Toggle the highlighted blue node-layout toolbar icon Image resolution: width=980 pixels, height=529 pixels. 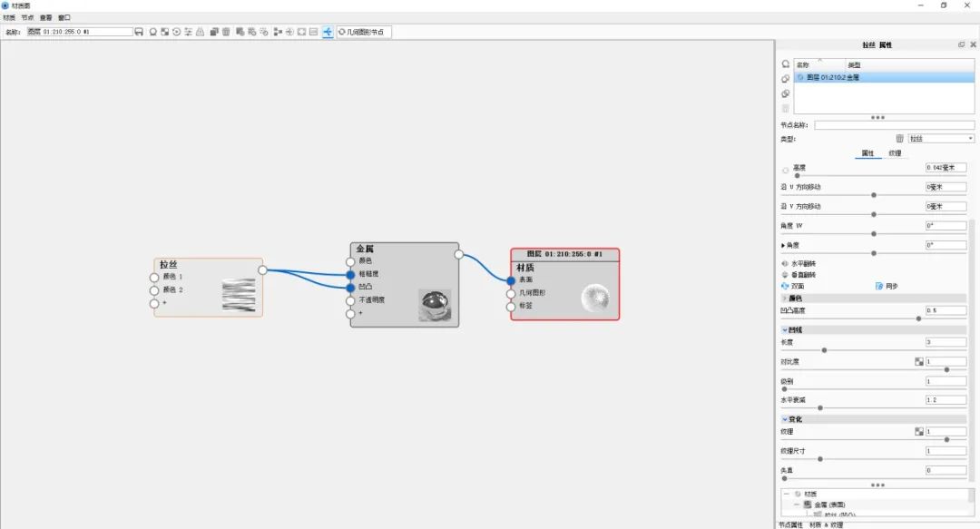pos(328,32)
